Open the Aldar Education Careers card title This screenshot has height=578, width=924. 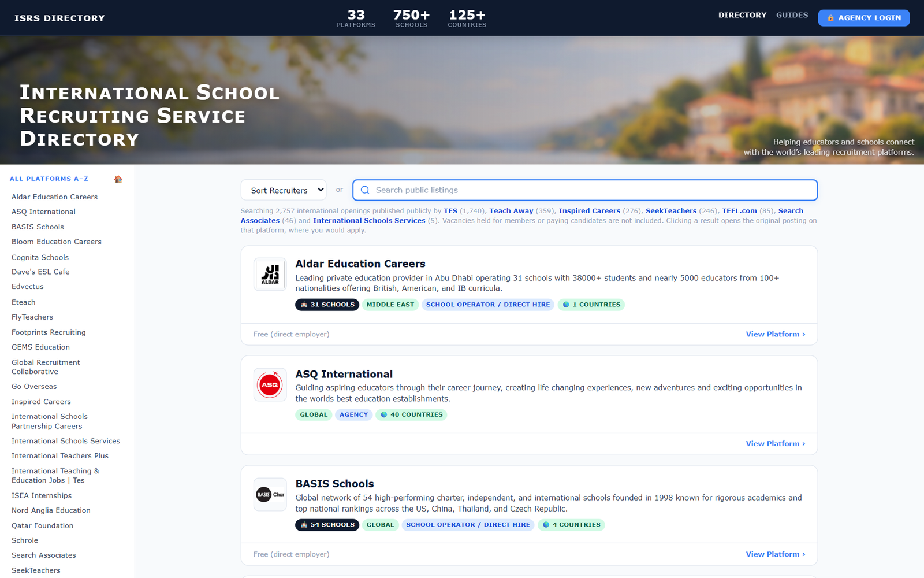point(360,264)
